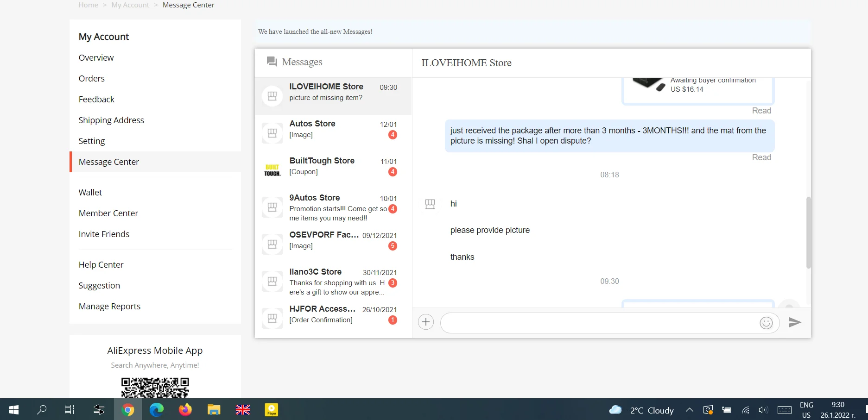
Task: Open File Explorer from taskbar
Action: pos(214,410)
